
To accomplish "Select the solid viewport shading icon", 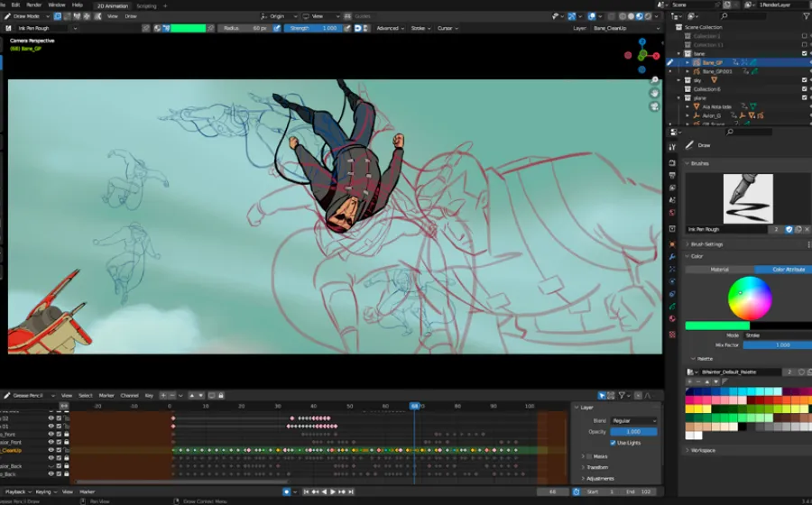I will [631, 16].
